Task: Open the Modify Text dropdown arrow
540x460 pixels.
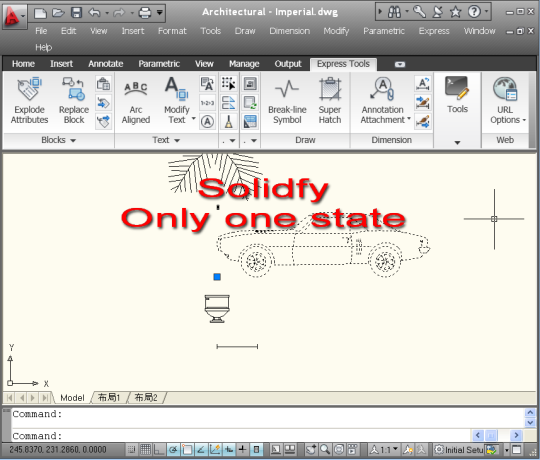Action: coord(194,119)
